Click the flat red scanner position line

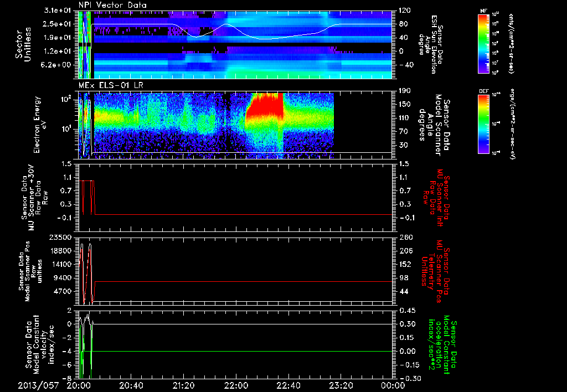pos(243,281)
